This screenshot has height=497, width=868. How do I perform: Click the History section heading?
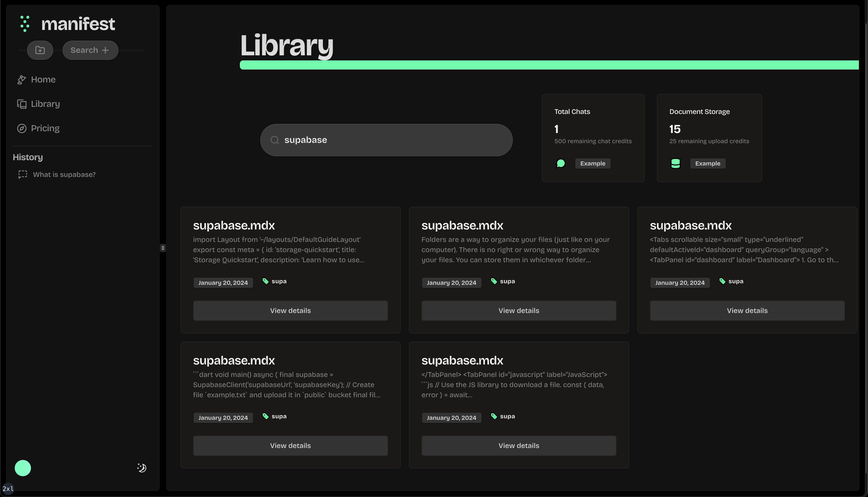click(28, 157)
